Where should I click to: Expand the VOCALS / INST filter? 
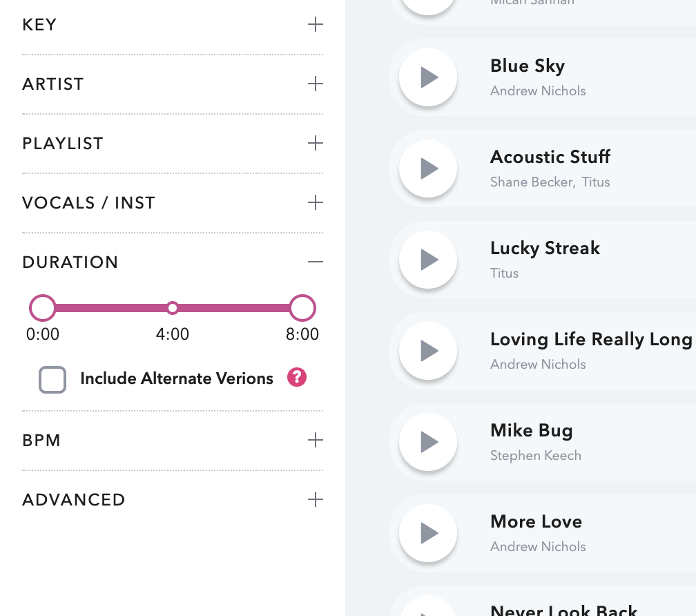coord(315,203)
